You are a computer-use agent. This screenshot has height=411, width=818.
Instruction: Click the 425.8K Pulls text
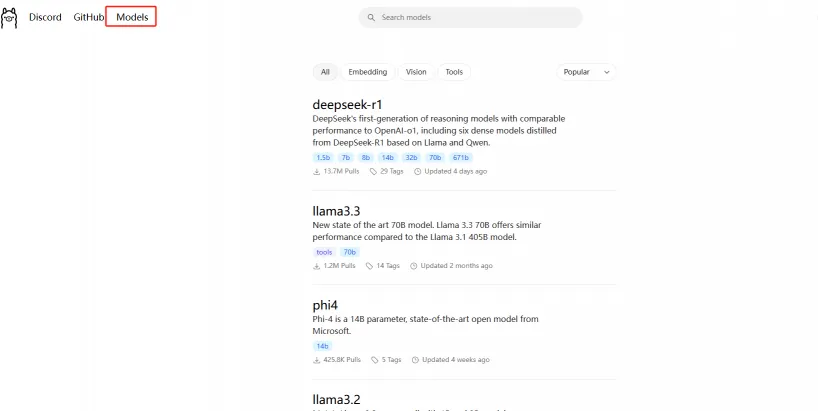click(342, 360)
